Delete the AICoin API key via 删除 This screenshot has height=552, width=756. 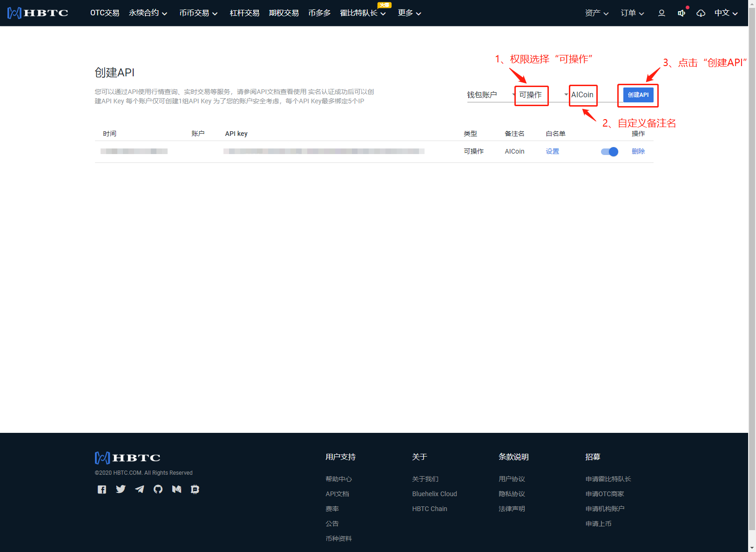coord(638,151)
